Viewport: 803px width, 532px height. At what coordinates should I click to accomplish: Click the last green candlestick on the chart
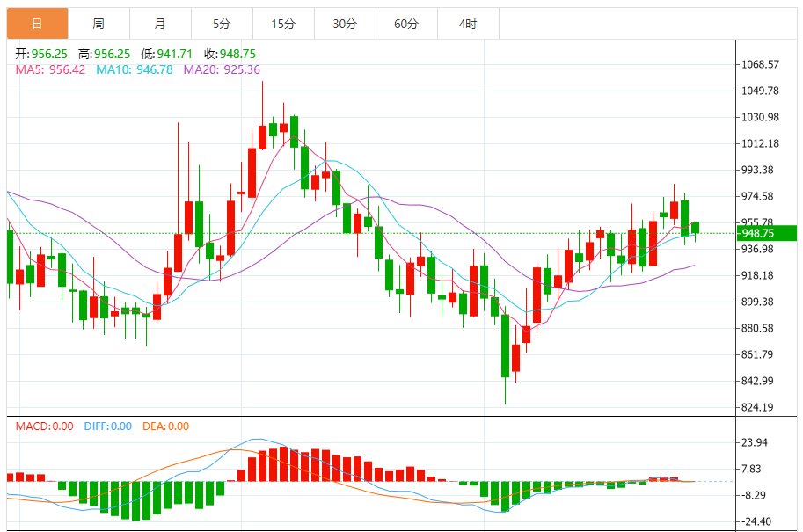pos(695,228)
